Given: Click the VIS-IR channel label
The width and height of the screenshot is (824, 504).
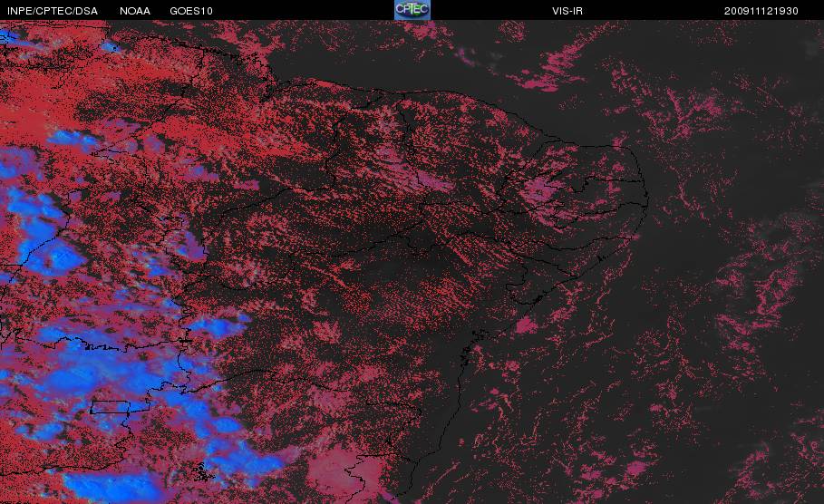Looking at the screenshot, I should tap(567, 11).
